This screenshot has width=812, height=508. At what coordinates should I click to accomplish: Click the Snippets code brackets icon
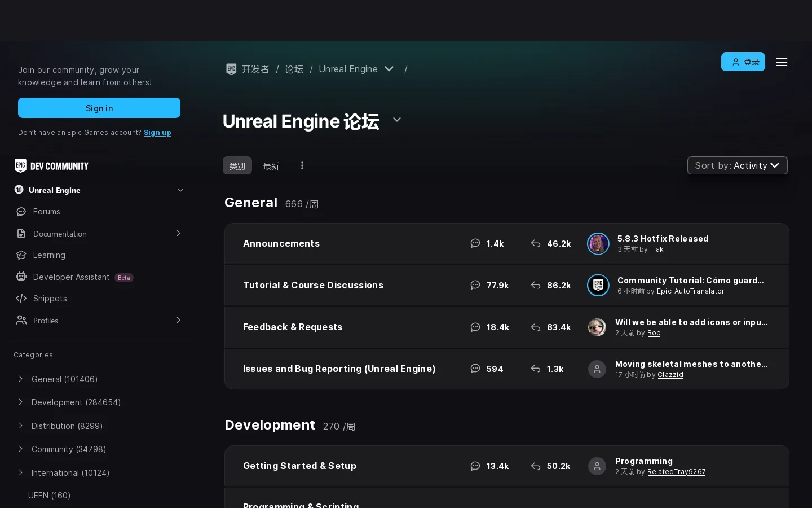coord(21,299)
